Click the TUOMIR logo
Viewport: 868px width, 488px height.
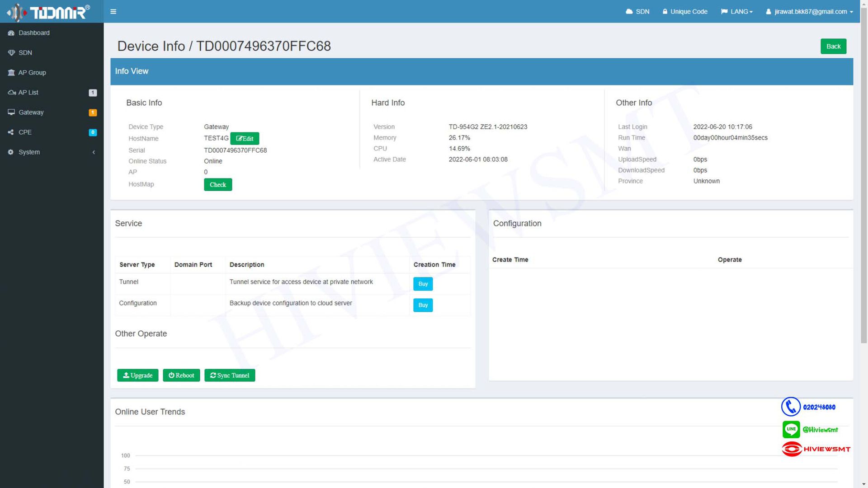[x=49, y=12]
